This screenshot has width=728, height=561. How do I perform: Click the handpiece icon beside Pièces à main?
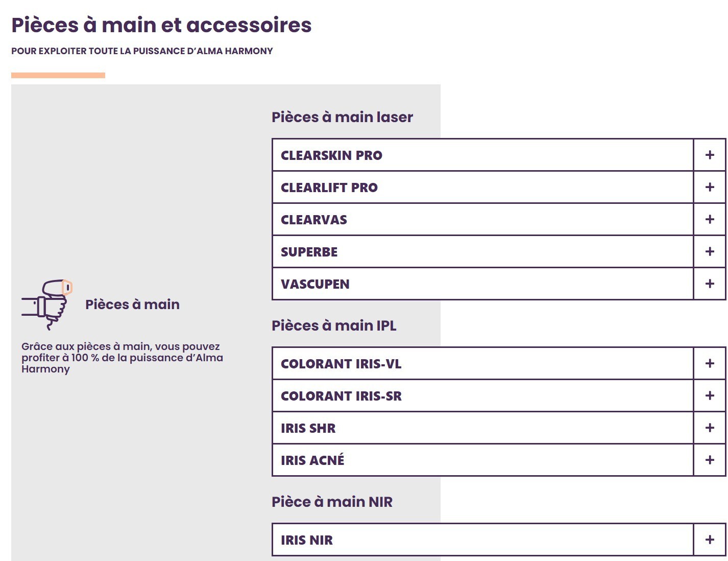[47, 304]
